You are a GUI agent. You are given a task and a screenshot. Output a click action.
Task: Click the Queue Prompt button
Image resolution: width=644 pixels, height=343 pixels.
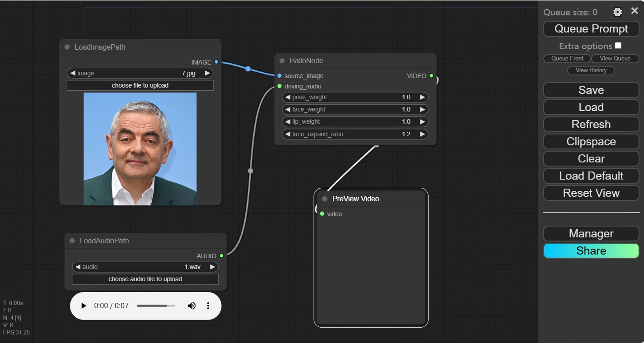click(591, 29)
